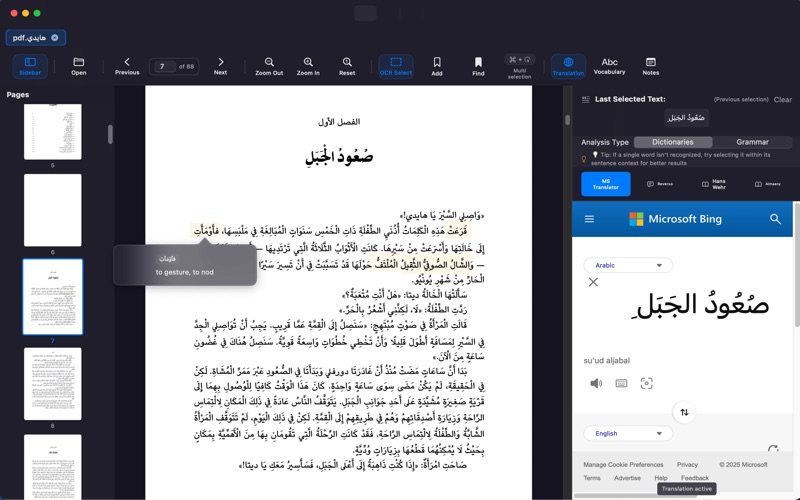Open the Help link
This screenshot has width=800, height=500.
661,478
